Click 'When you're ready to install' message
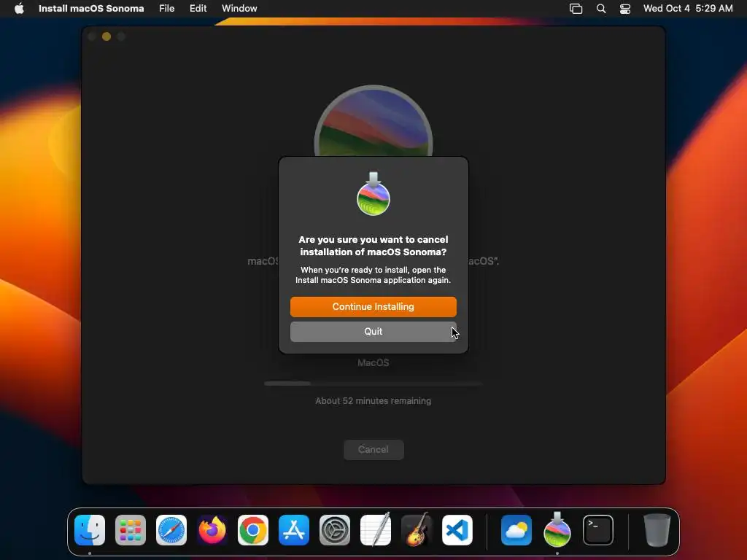The width and height of the screenshot is (747, 560). pyautogui.click(x=373, y=275)
